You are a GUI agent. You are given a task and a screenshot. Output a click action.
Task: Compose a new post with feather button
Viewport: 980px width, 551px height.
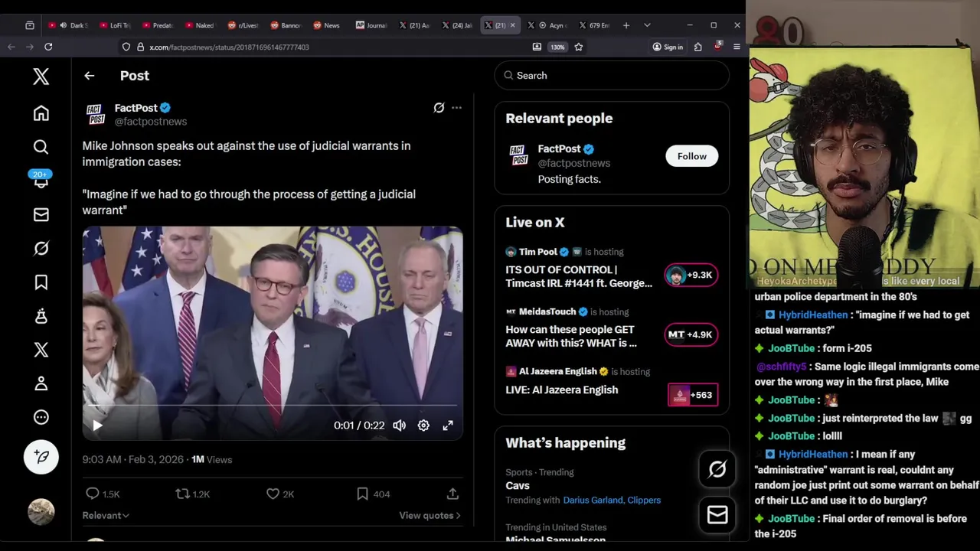coord(41,457)
